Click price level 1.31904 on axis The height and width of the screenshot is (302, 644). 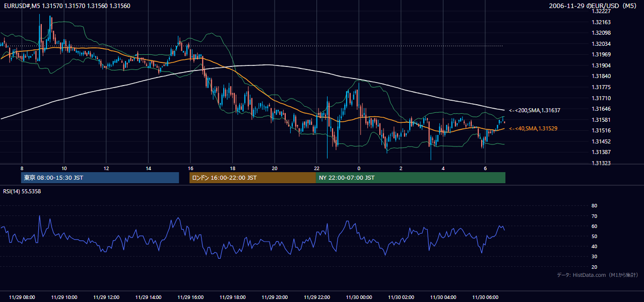(601, 65)
